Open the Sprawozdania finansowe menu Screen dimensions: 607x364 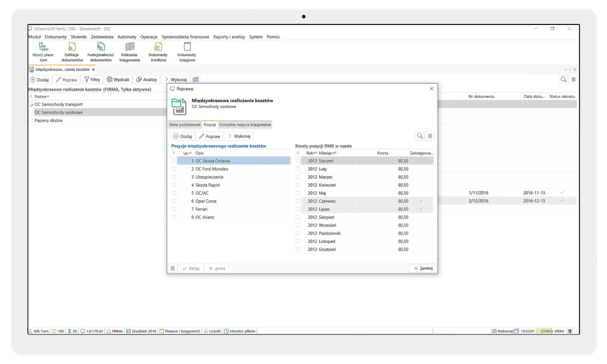click(x=185, y=37)
